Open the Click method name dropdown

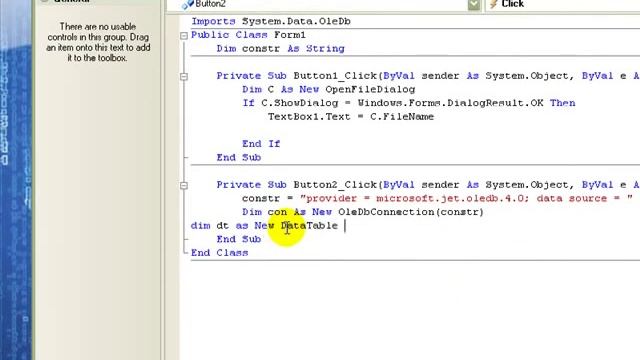tap(563, 4)
